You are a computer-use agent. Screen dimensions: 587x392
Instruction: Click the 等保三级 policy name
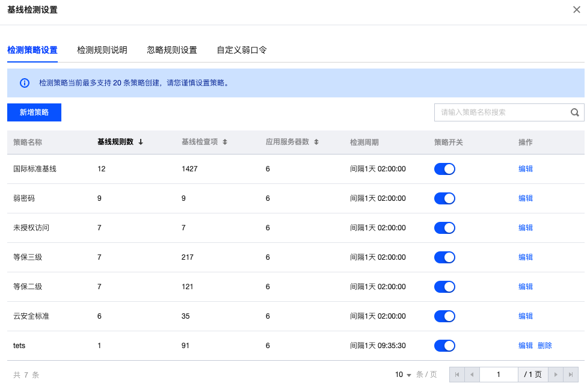point(28,257)
